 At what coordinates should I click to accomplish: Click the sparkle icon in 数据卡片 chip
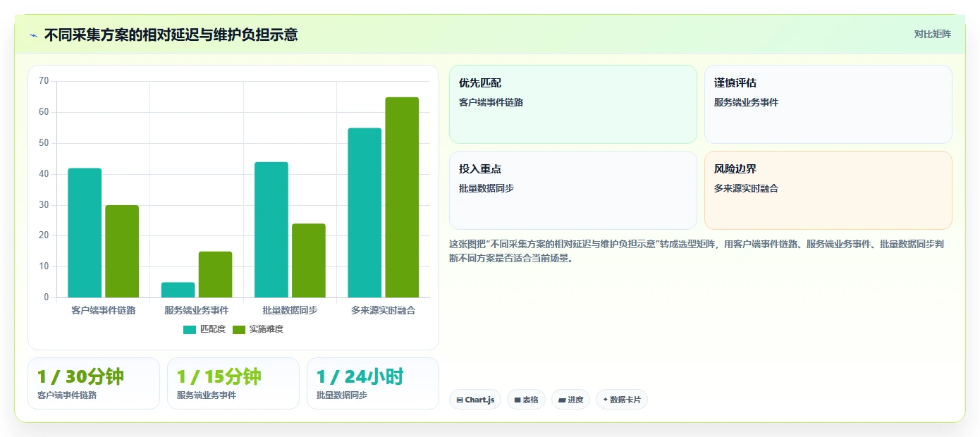pos(605,400)
